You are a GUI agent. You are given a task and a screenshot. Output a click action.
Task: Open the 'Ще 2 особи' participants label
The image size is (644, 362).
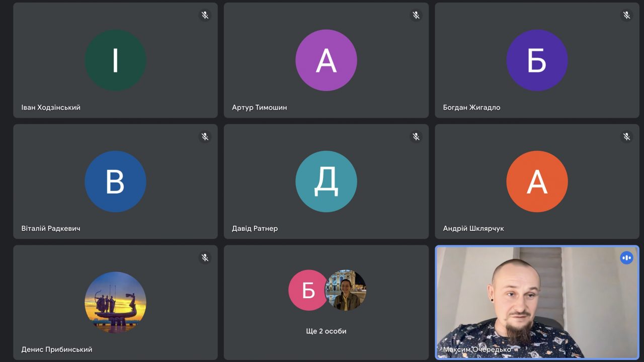[x=326, y=331]
